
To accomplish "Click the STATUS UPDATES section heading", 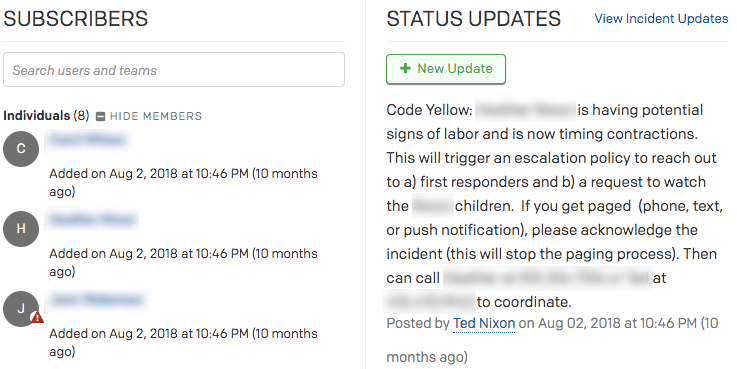I will tap(473, 19).
